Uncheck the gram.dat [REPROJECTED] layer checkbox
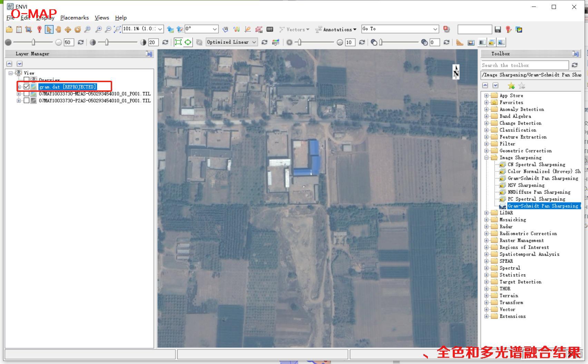Screen dimensions: 588x364 pos(27,87)
